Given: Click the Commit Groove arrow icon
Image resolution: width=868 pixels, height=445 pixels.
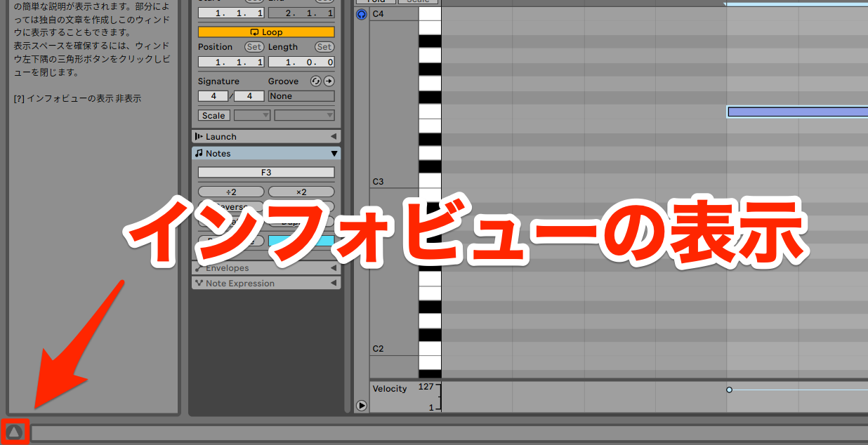Looking at the screenshot, I should tap(328, 81).
